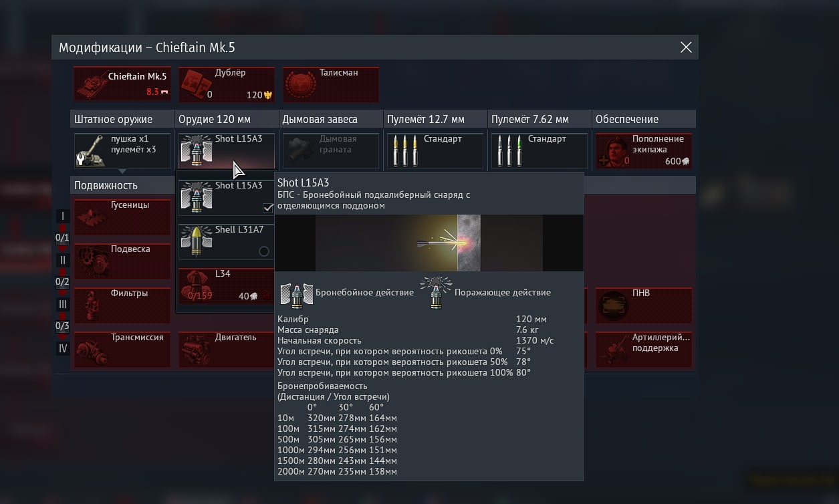Viewport: 839px width, 504px height.
Task: Click the shell penetration animation preview
Action: coord(429,243)
